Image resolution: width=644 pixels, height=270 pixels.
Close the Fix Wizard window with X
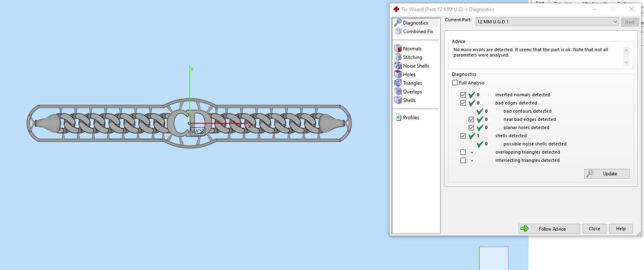(x=631, y=9)
